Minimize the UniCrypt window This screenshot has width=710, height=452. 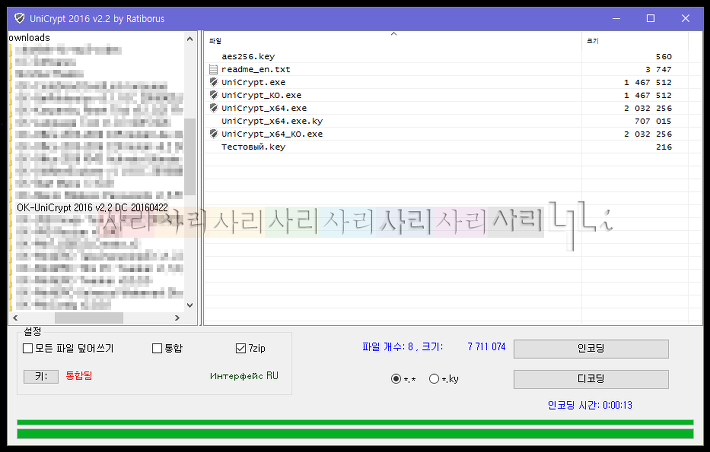[616, 19]
